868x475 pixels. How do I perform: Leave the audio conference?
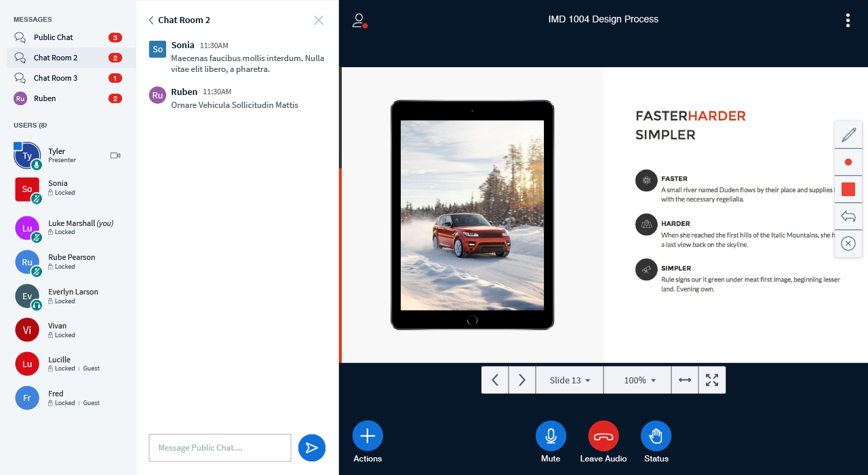tap(603, 436)
